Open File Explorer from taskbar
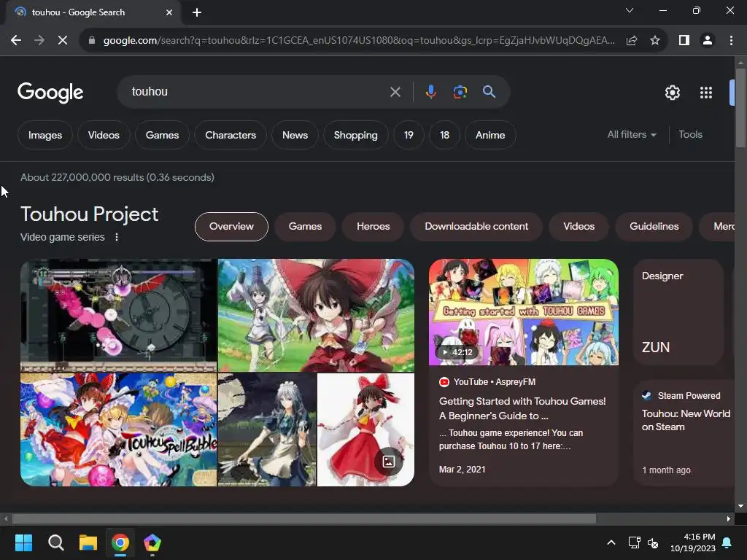The height and width of the screenshot is (560, 747). point(88,542)
